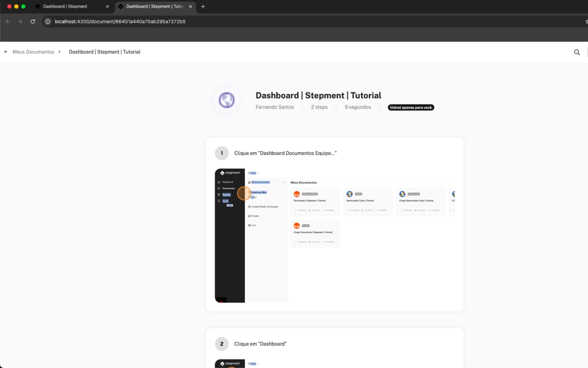The width and height of the screenshot is (588, 368).
Task: Switch to the first "Dashboard | Stepment" tab
Action: click(x=72, y=6)
